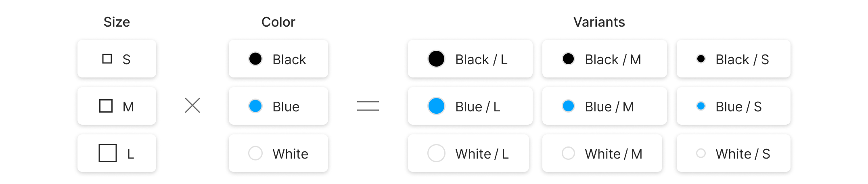Select the White color swatch circle
Screen dimensions: 868x184
coord(255,153)
